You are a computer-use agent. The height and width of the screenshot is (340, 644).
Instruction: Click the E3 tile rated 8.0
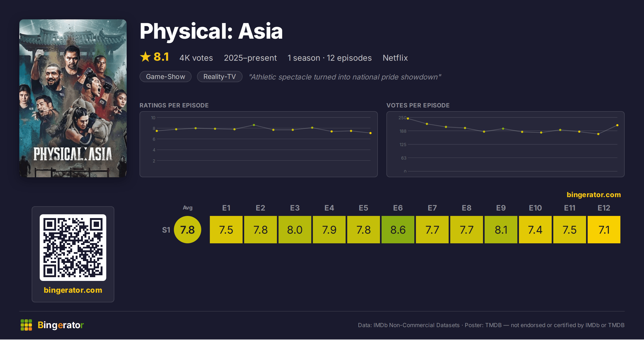[295, 230]
